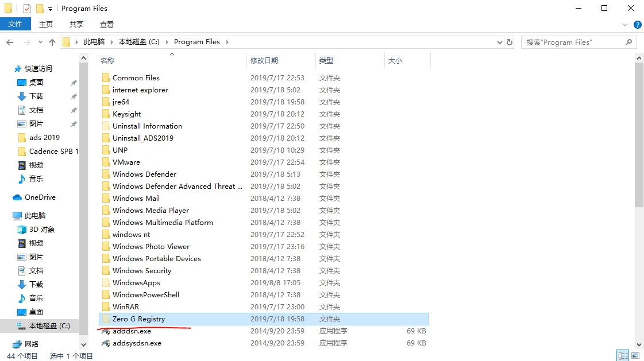Select Windows Media Player folder name
The width and height of the screenshot is (644, 361).
click(x=151, y=211)
